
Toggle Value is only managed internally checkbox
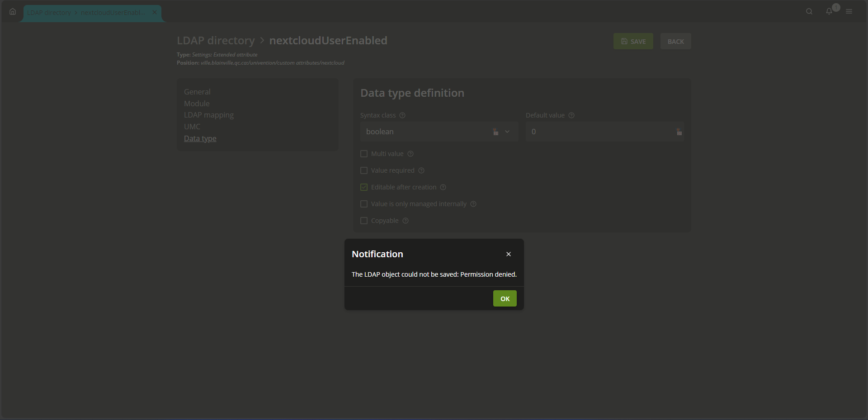point(364,204)
